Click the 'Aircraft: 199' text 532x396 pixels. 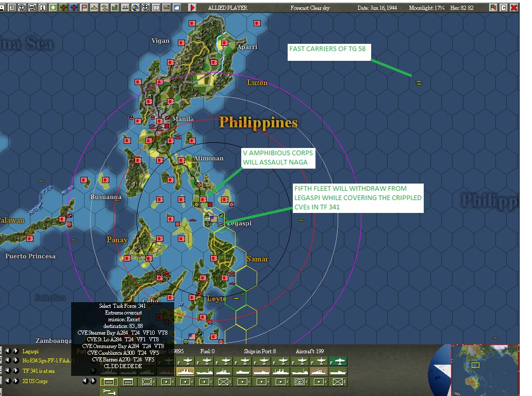(x=310, y=351)
